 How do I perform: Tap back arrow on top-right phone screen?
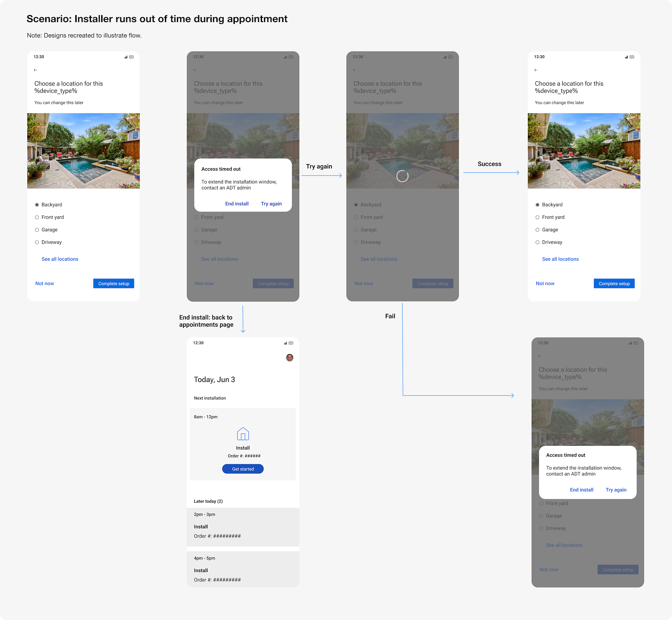pos(536,70)
